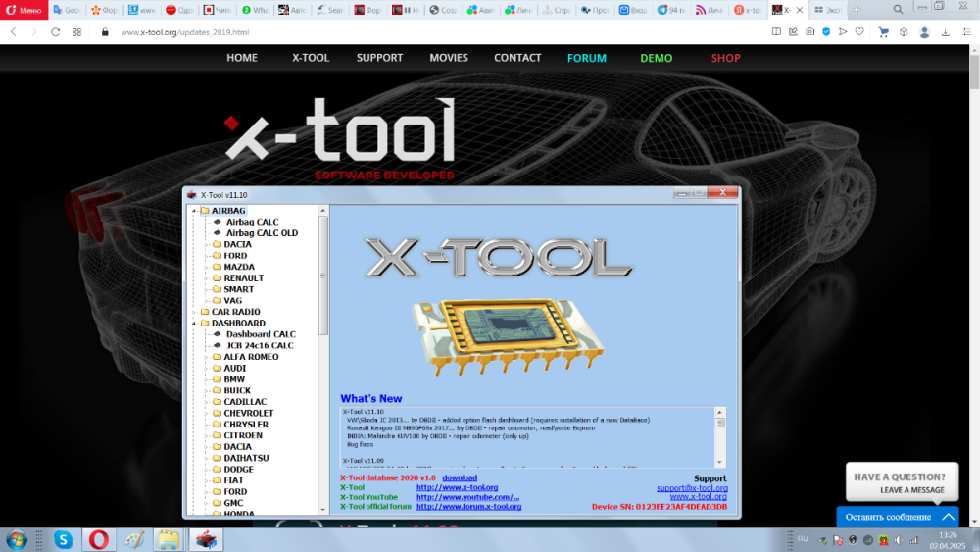Select Airbag CALC OLD in the tree

pyautogui.click(x=262, y=233)
